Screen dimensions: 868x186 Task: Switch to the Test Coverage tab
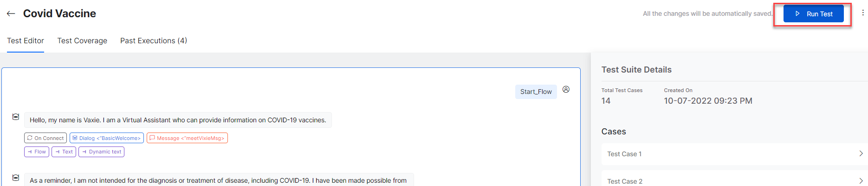(82, 41)
